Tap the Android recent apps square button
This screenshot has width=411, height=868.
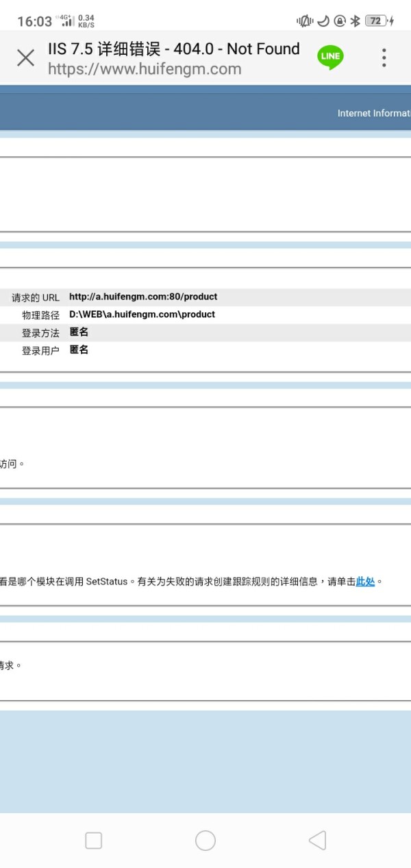(x=93, y=841)
